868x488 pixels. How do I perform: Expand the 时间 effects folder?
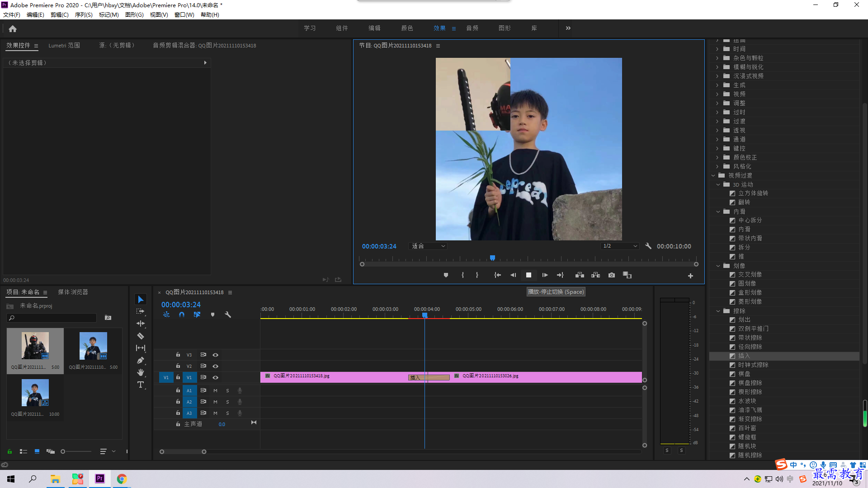[717, 49]
